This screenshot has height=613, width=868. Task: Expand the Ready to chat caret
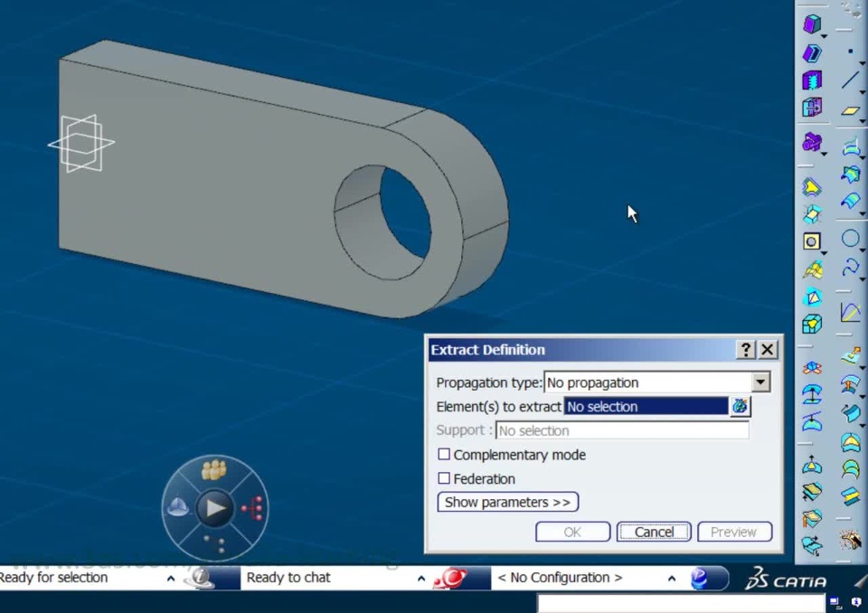[421, 579]
